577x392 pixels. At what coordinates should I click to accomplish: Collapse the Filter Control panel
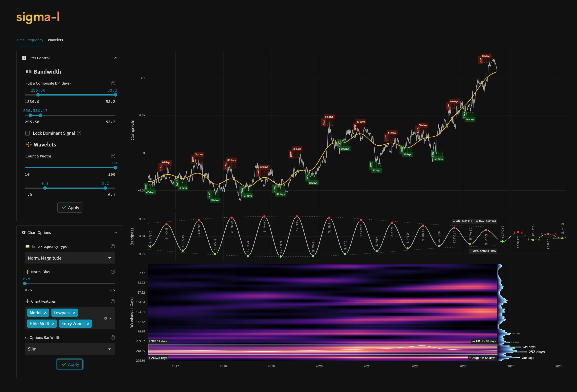tap(115, 58)
